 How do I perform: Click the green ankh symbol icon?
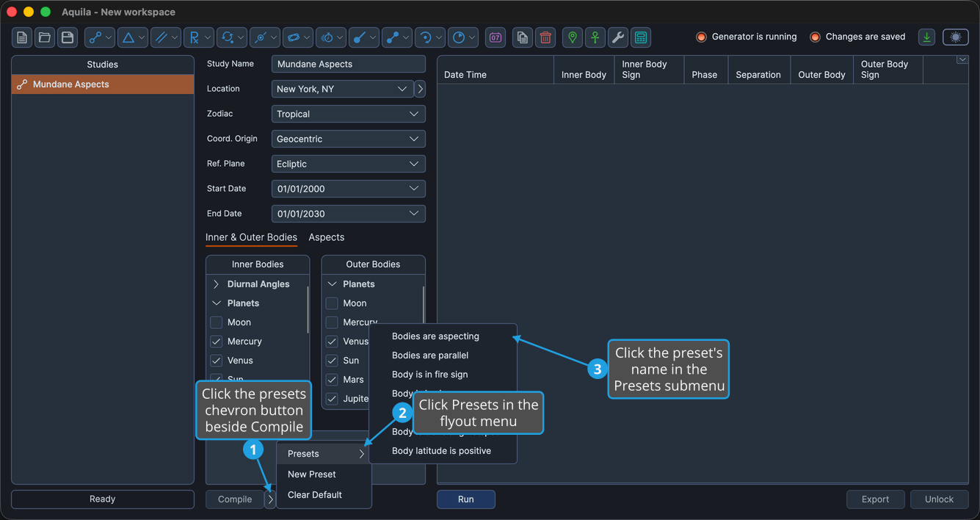(595, 37)
